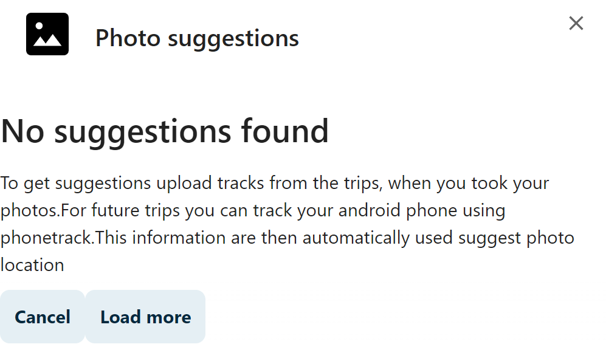Load more photo suggestions
This screenshot has width=606, height=364.
pyautogui.click(x=145, y=317)
